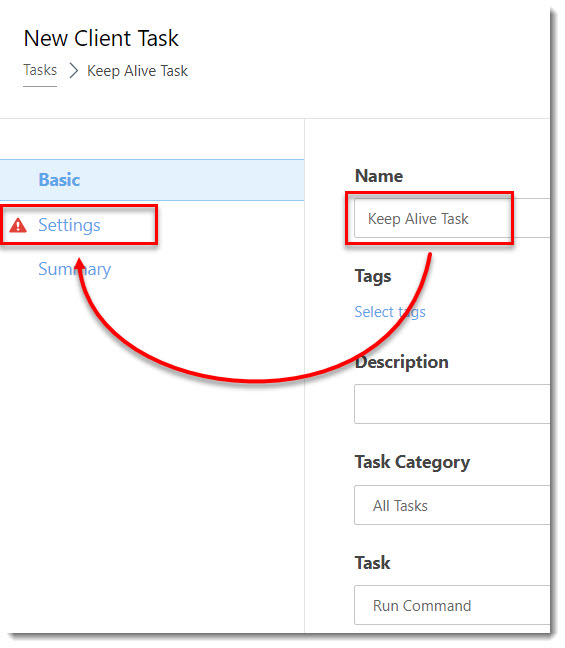This screenshot has height=648, width=565.
Task: Click the Name field label
Action: coord(379,176)
